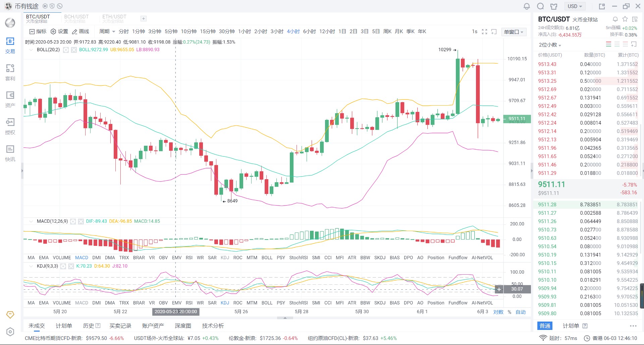Open the 2位小数 decimal precision dropdown

550,45
